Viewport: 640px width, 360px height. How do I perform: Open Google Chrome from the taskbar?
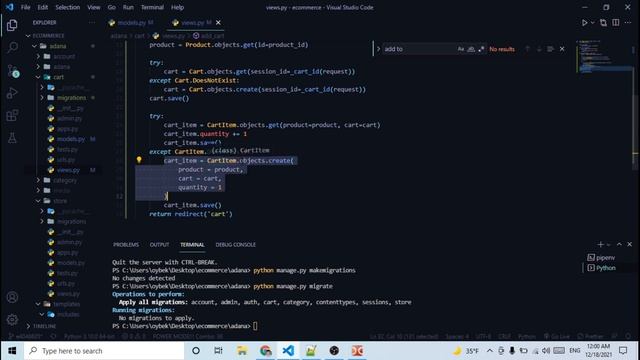[x=265, y=351]
